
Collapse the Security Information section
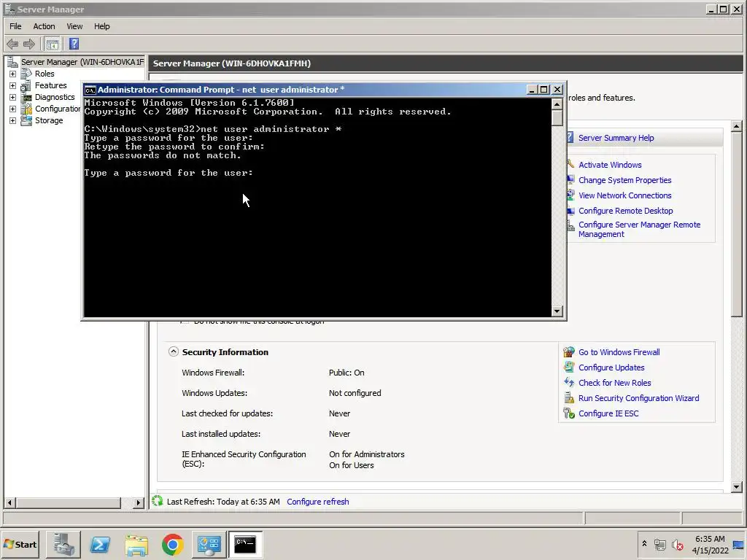point(174,352)
